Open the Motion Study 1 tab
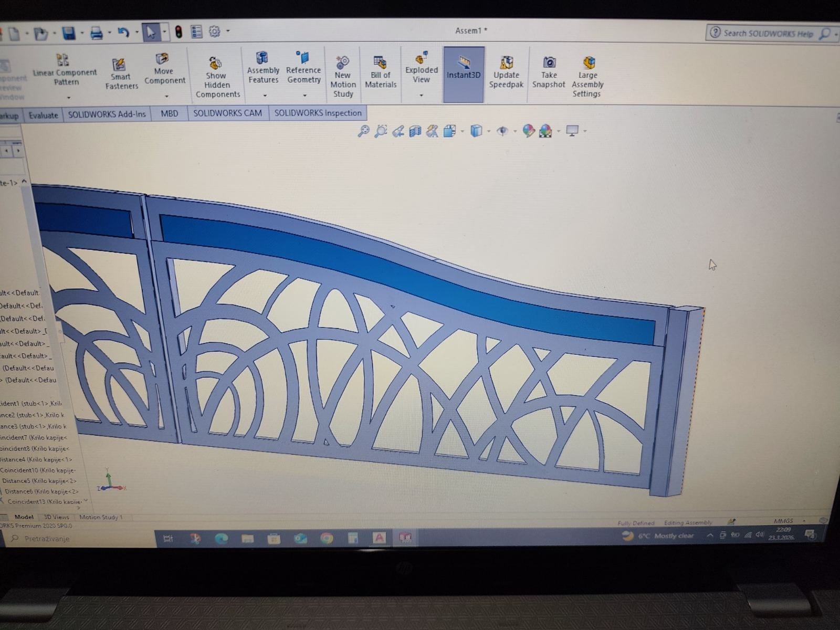Image resolution: width=840 pixels, height=630 pixels. coord(101,517)
